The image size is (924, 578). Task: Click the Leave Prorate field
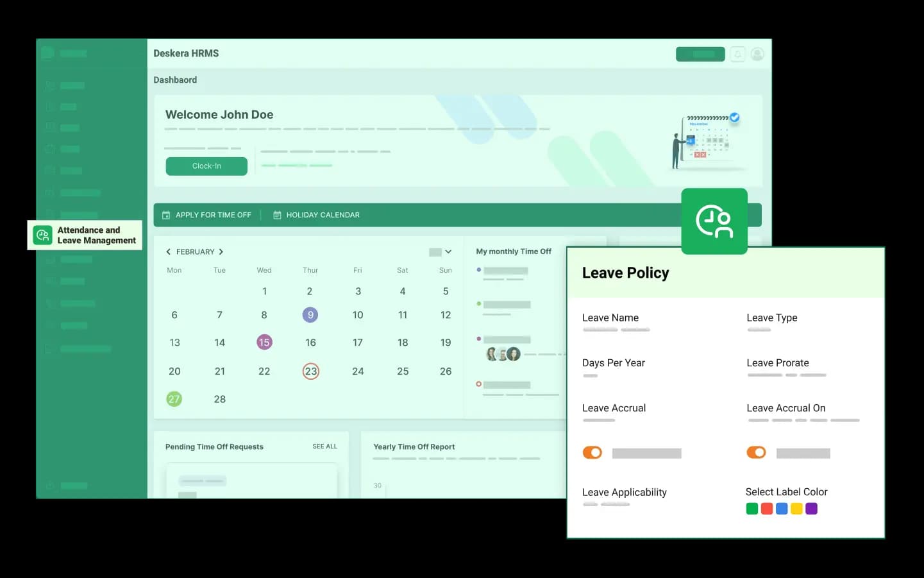[787, 368]
